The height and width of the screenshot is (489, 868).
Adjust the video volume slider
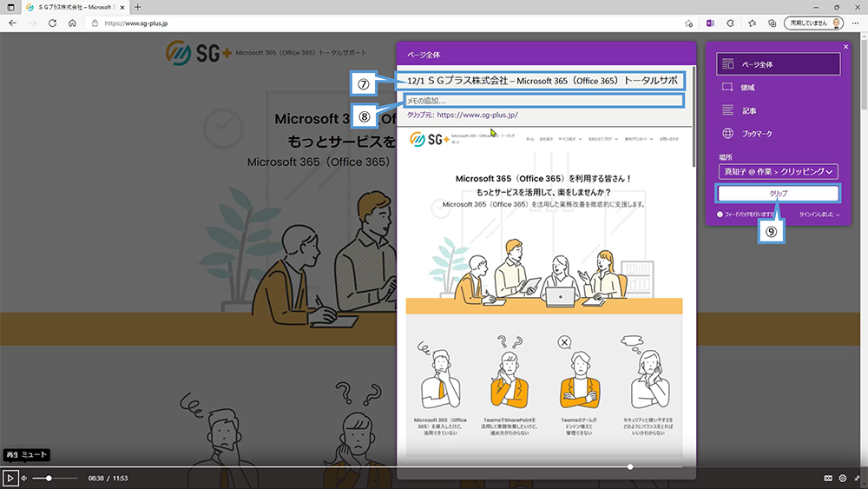tap(55, 478)
